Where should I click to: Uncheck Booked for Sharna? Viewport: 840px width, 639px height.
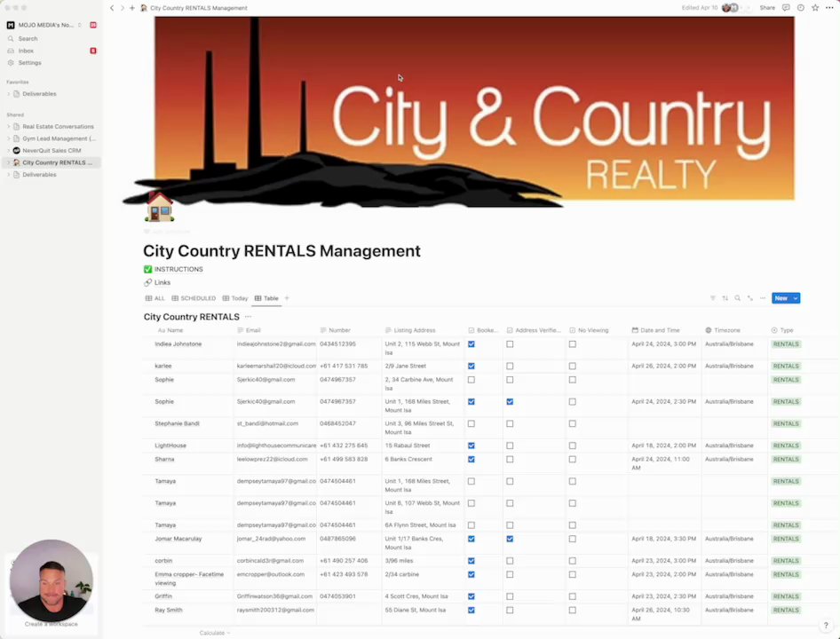pos(472,460)
